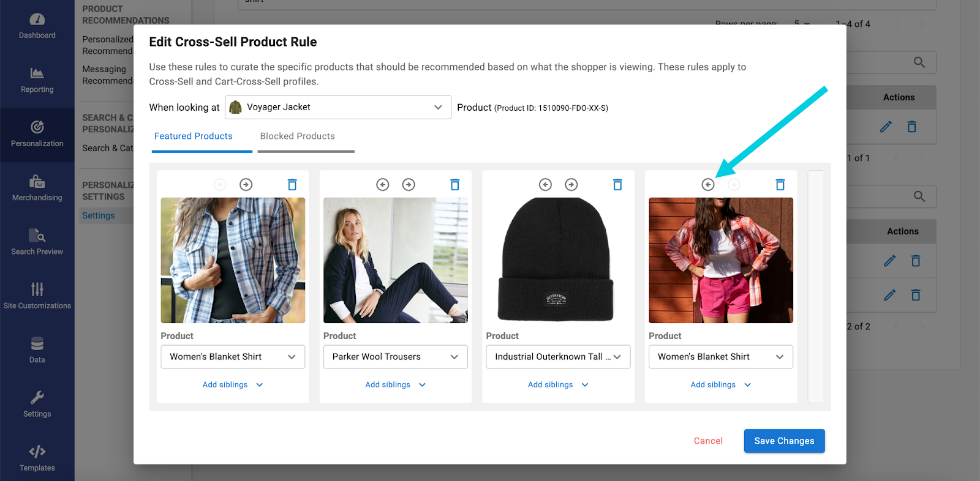
Task: Click the upper background search magnifier icon
Action: [919, 62]
